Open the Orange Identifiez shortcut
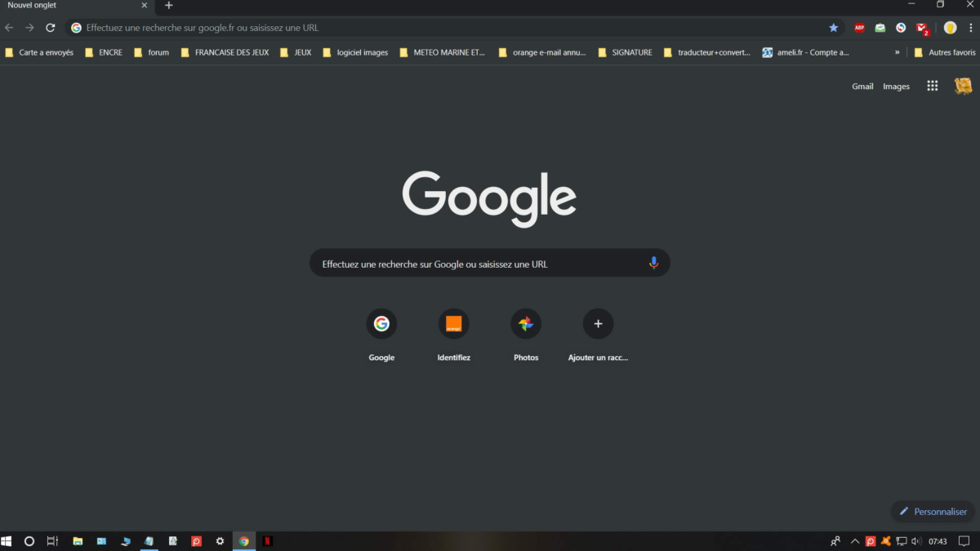The image size is (980, 551). coord(453,324)
